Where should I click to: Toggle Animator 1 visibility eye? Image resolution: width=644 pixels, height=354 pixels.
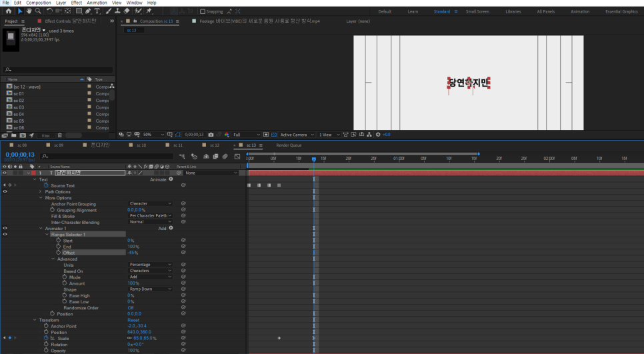point(5,228)
